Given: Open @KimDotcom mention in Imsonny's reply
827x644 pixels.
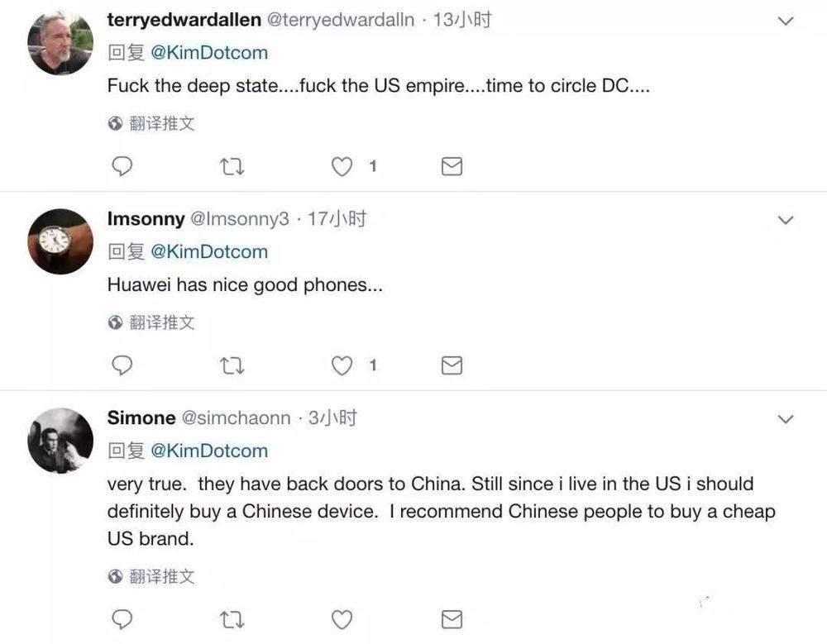Looking at the screenshot, I should (209, 251).
